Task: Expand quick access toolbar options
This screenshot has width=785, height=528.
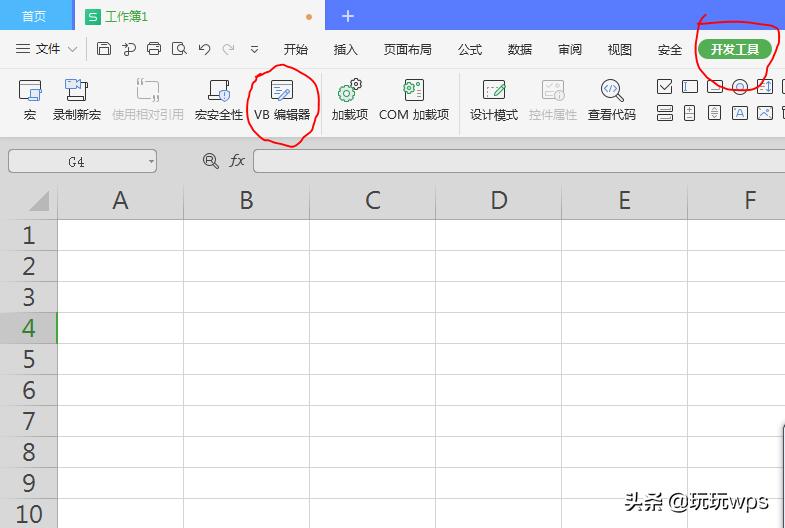Action: point(254,49)
